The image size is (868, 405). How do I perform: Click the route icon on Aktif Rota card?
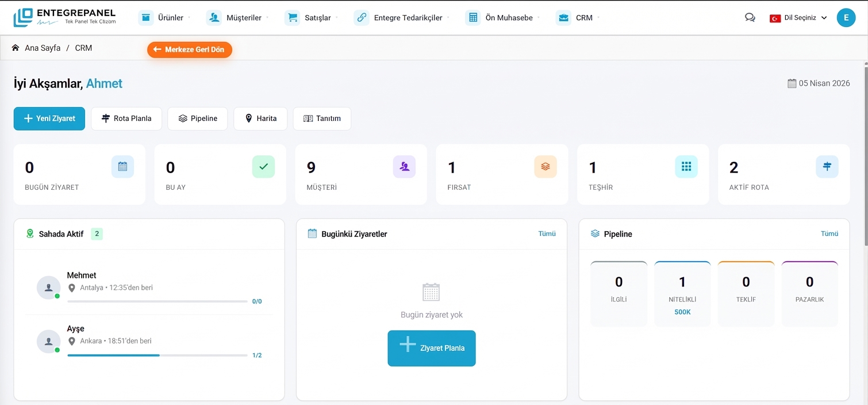[827, 166]
